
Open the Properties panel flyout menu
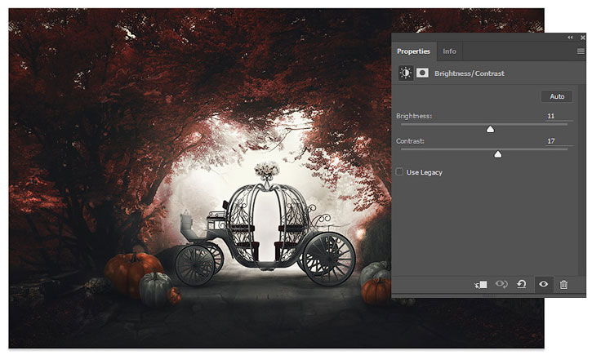[x=581, y=51]
